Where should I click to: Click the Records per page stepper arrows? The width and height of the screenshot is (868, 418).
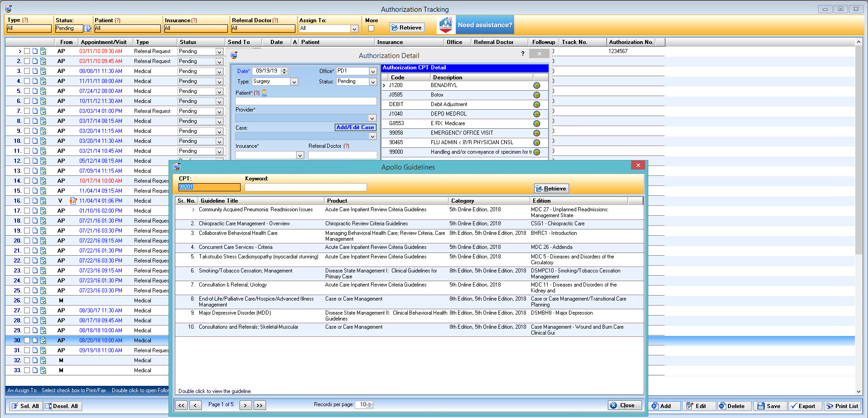(370, 405)
